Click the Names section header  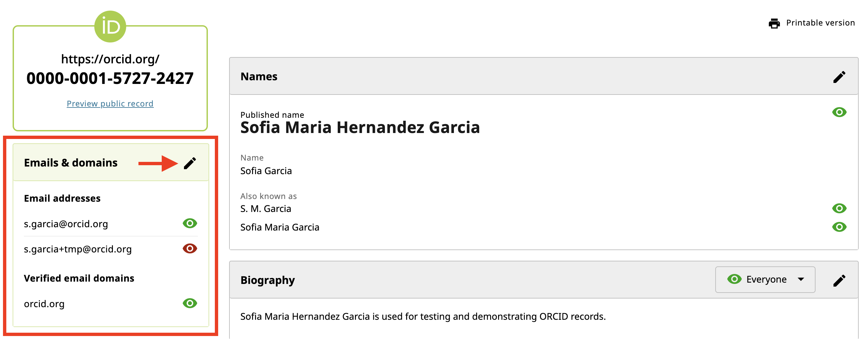259,77
